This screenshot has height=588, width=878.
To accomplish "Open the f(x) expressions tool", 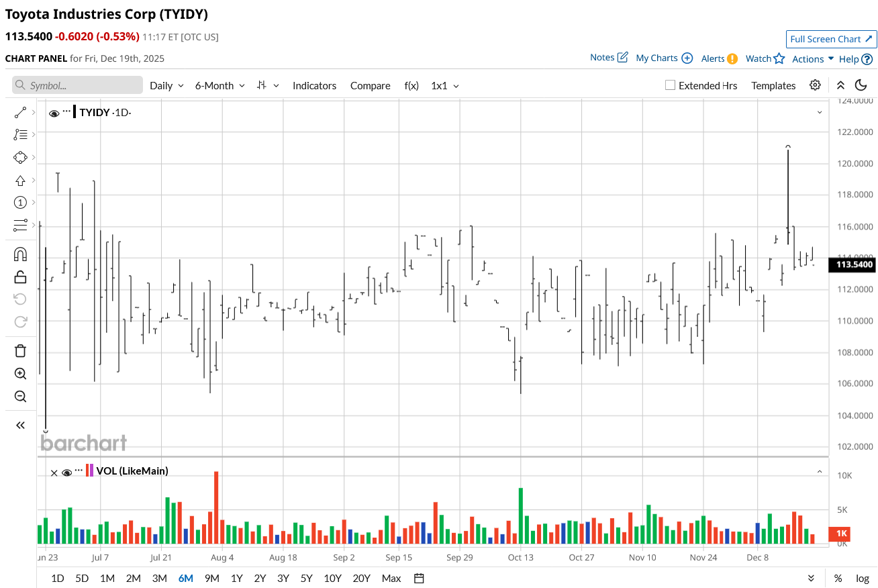I will [x=411, y=86].
